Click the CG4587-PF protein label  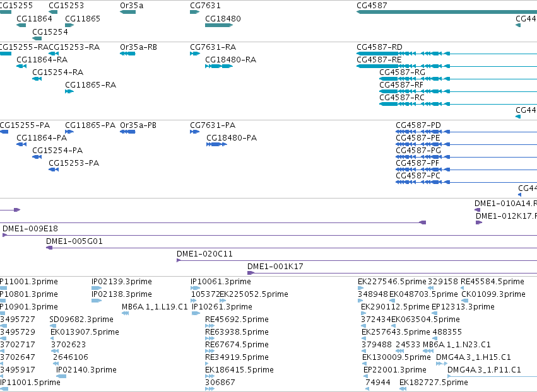pyautogui.click(x=417, y=163)
